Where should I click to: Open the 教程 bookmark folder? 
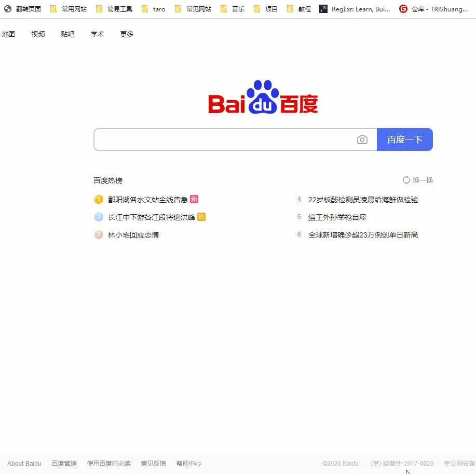pos(299,9)
